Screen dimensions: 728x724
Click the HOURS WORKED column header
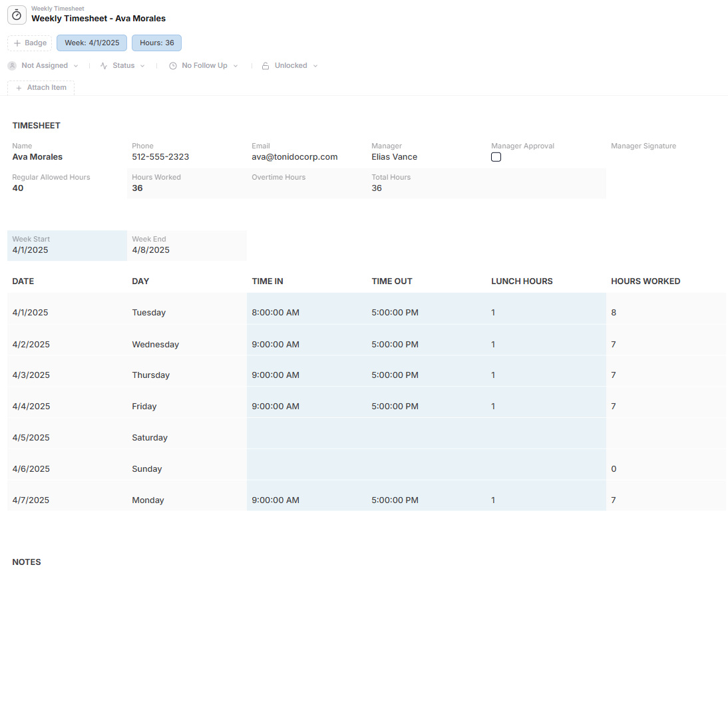pos(645,281)
